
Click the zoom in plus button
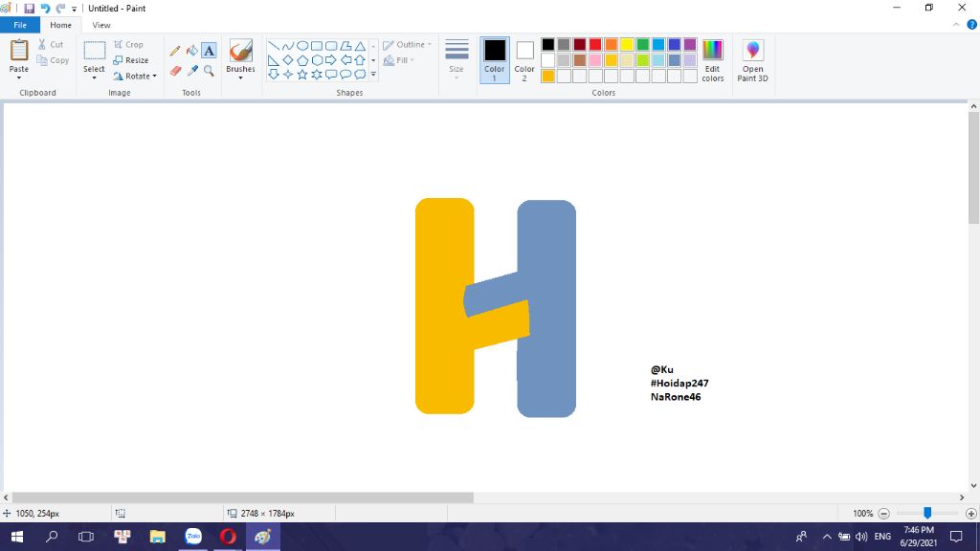point(970,514)
